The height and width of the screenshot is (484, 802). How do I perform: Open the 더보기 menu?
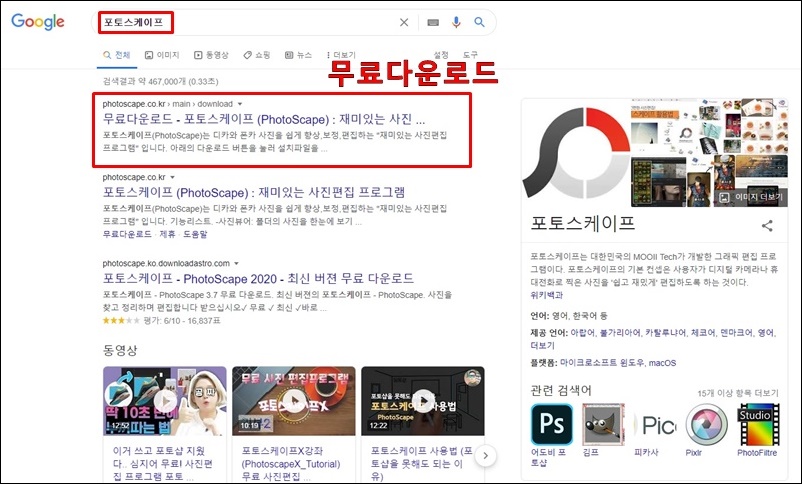(341, 55)
